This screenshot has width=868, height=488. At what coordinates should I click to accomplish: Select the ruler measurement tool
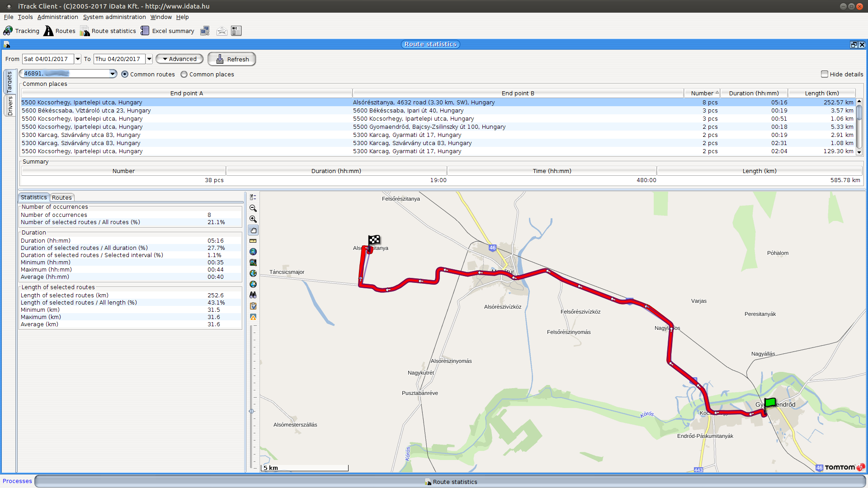[x=253, y=241]
